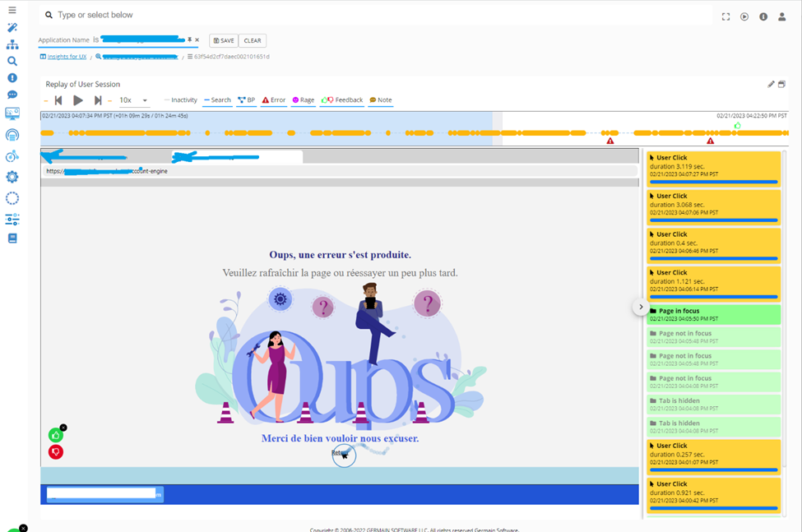Screen dimensions: 802x532
Task: Click the gear settings icon in sidebar
Action: 12,177
